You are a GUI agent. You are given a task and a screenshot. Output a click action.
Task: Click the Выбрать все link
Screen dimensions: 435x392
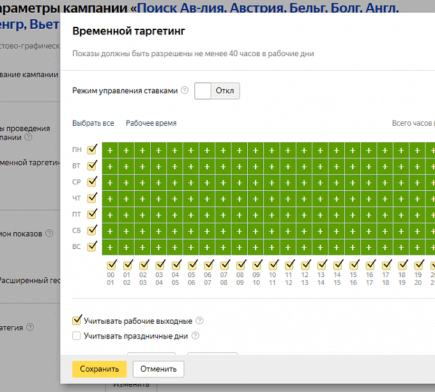[x=93, y=123]
